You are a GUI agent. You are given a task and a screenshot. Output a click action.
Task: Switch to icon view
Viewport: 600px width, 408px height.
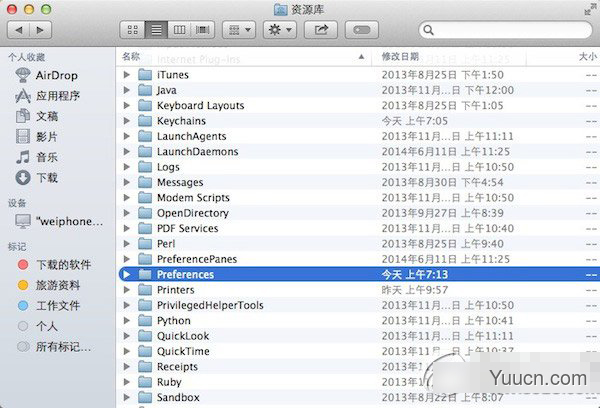coord(132,30)
